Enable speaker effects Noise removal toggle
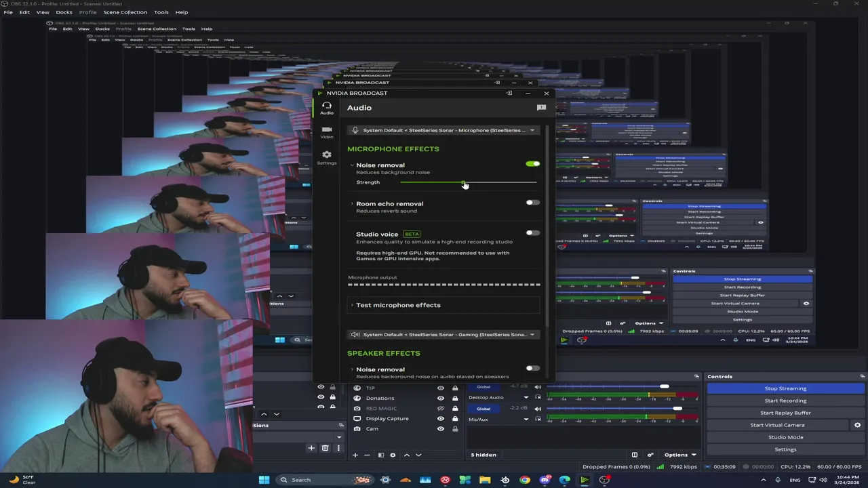The image size is (868, 488). point(533,369)
